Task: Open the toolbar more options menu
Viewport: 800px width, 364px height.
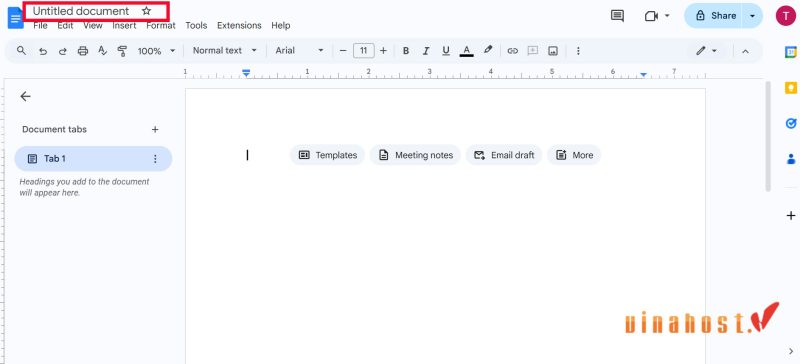Action: pos(578,51)
